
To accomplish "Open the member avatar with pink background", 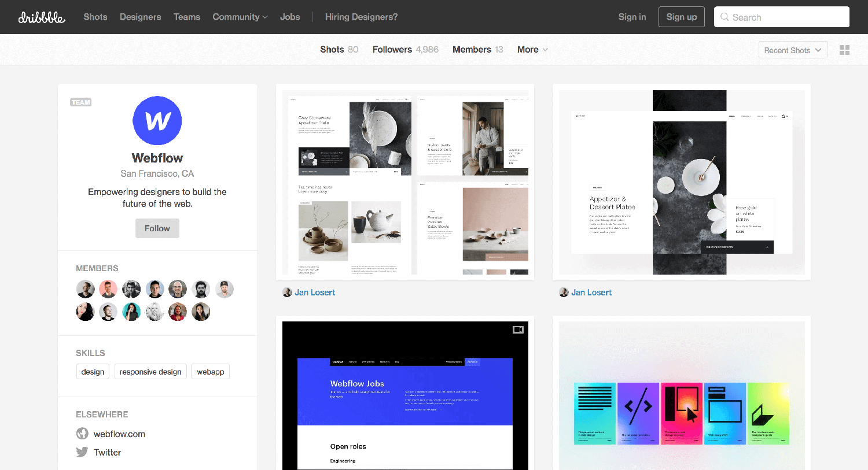I will (x=108, y=289).
